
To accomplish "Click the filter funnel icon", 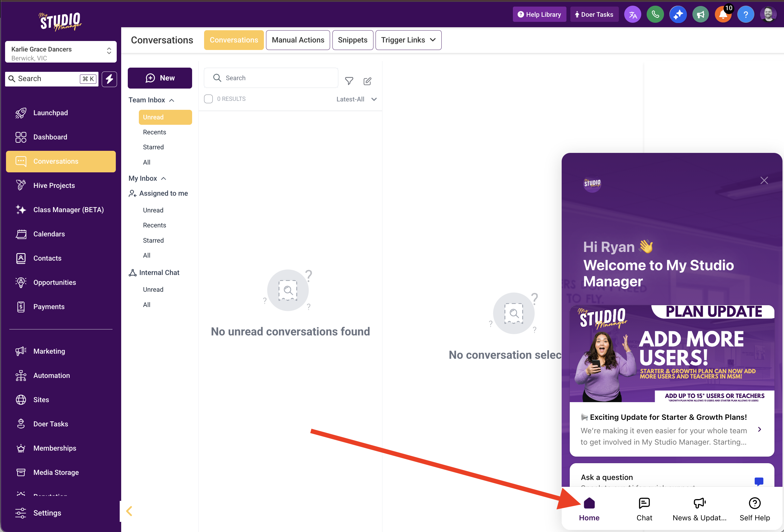I will tap(349, 81).
